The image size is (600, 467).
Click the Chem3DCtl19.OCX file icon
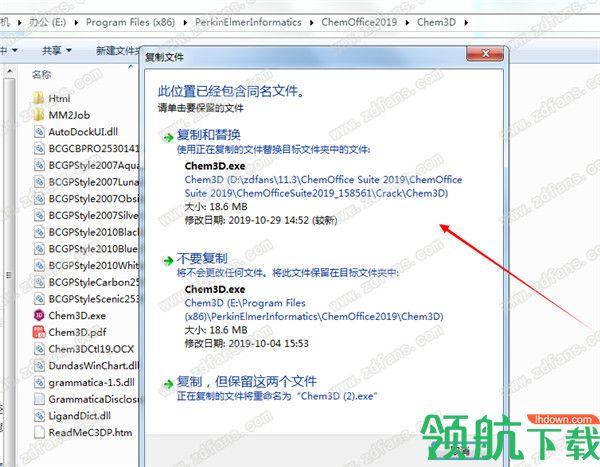[39, 349]
